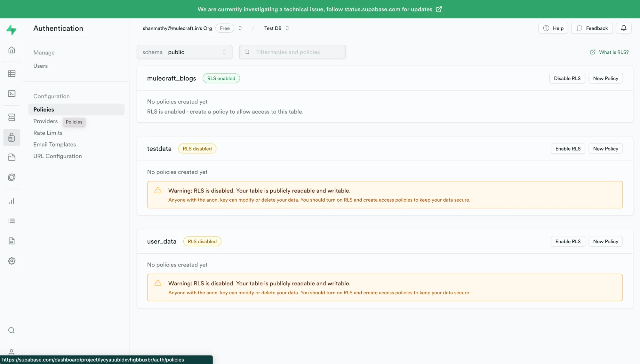Create New Policy for user_data
Image resolution: width=640 pixels, height=364 pixels.
click(605, 242)
